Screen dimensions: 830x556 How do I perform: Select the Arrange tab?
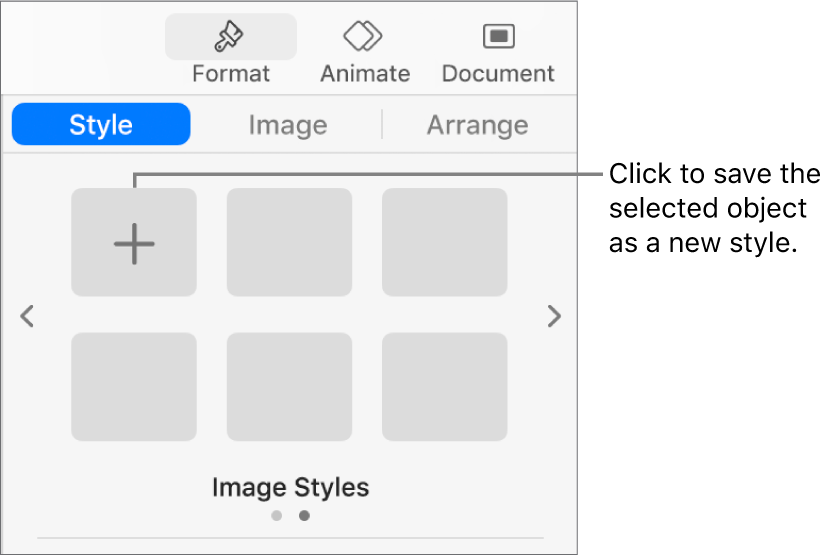point(477,125)
